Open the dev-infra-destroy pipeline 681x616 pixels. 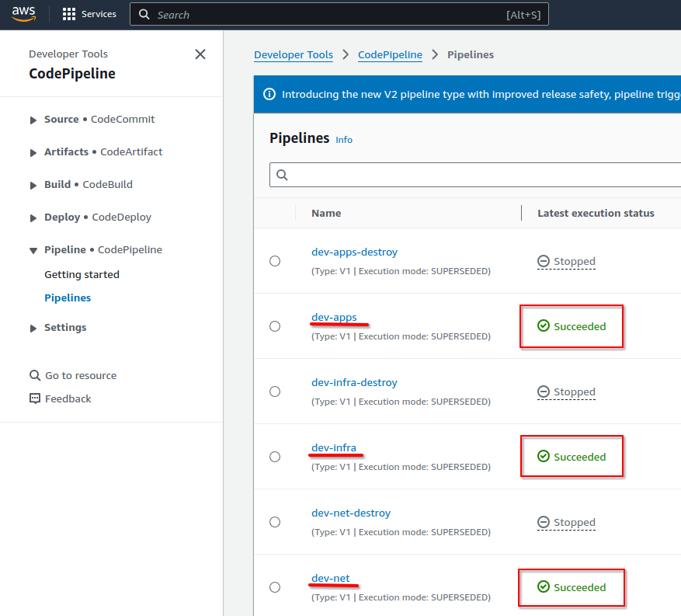point(354,382)
